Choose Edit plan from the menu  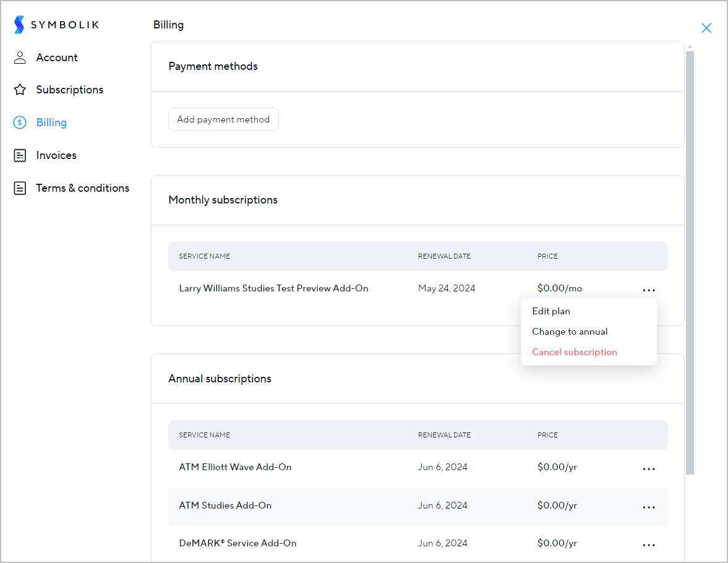point(551,311)
